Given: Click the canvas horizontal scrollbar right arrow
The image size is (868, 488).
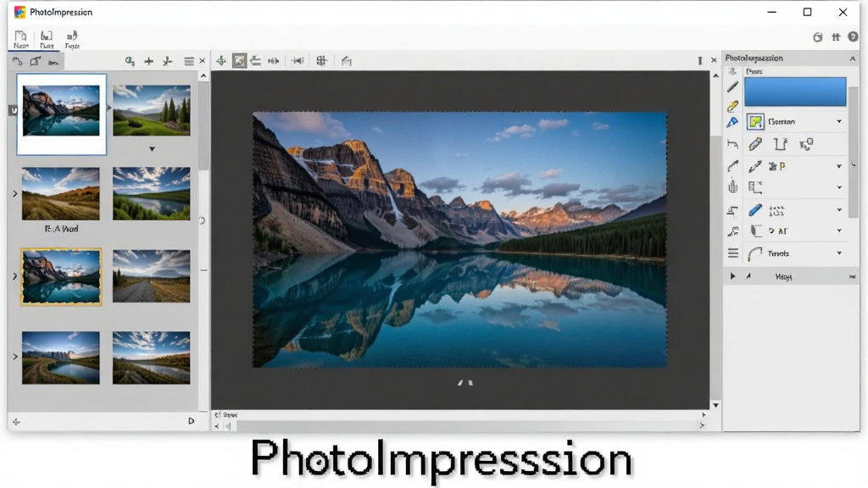Looking at the screenshot, I should (702, 425).
